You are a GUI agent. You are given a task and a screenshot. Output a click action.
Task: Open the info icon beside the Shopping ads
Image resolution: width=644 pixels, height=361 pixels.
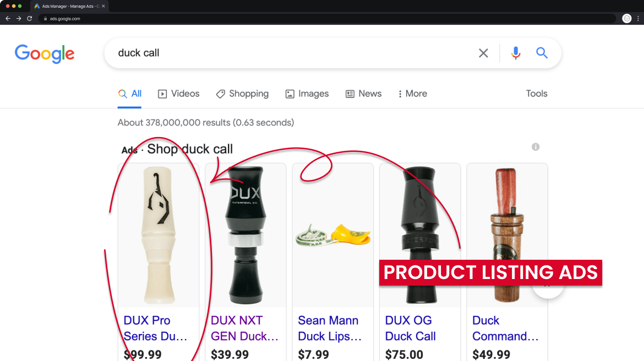coord(535,146)
